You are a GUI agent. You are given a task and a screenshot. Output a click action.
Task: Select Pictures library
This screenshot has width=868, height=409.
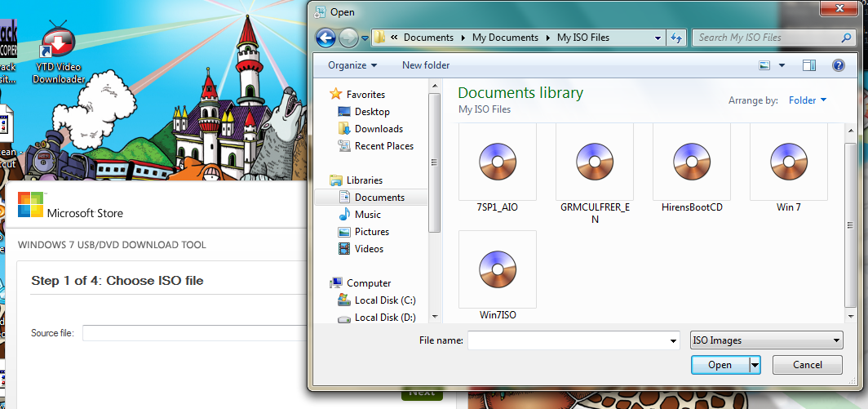(x=371, y=232)
